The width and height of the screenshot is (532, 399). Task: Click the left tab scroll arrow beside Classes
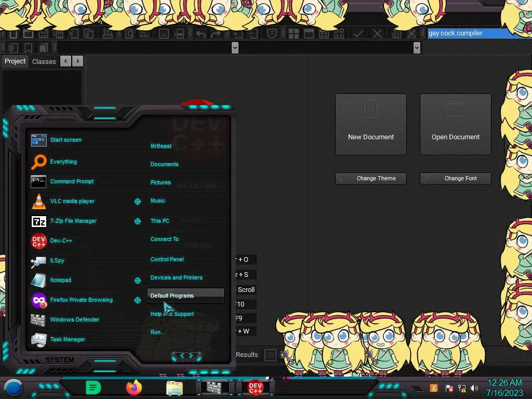click(x=66, y=61)
